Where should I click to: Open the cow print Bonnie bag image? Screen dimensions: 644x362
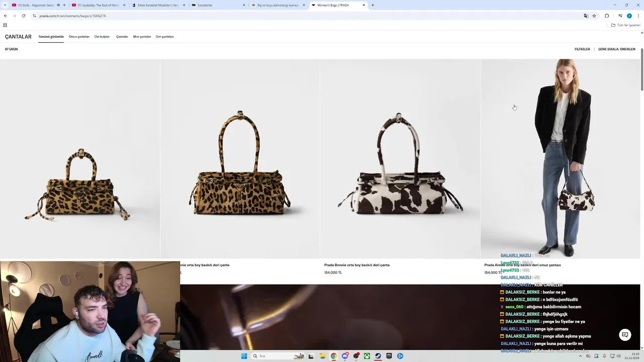coord(400,159)
